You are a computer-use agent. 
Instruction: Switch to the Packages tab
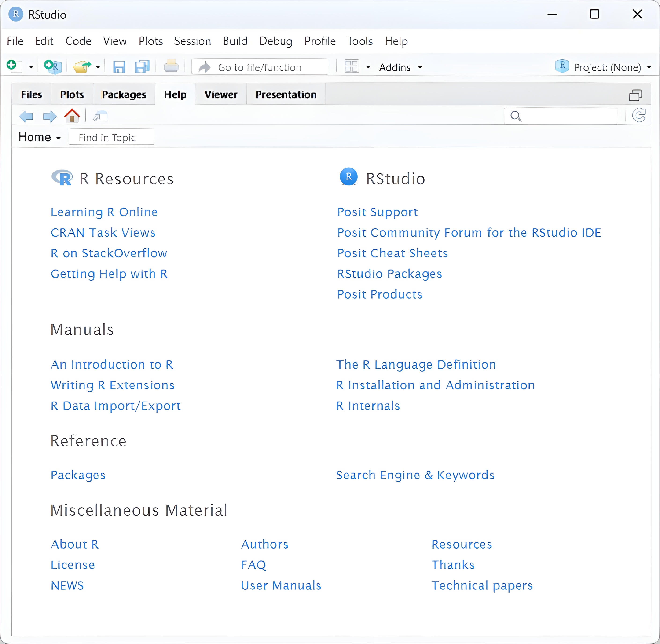pos(124,95)
